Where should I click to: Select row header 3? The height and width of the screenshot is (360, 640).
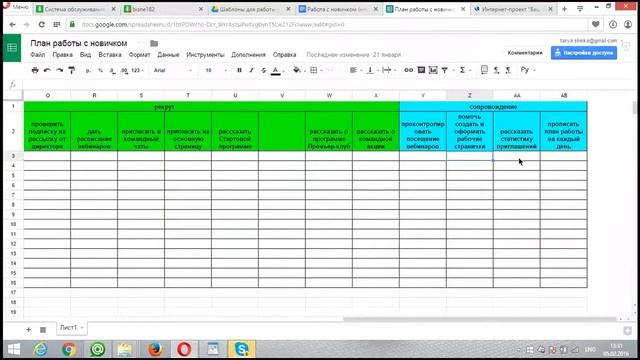tap(13, 156)
